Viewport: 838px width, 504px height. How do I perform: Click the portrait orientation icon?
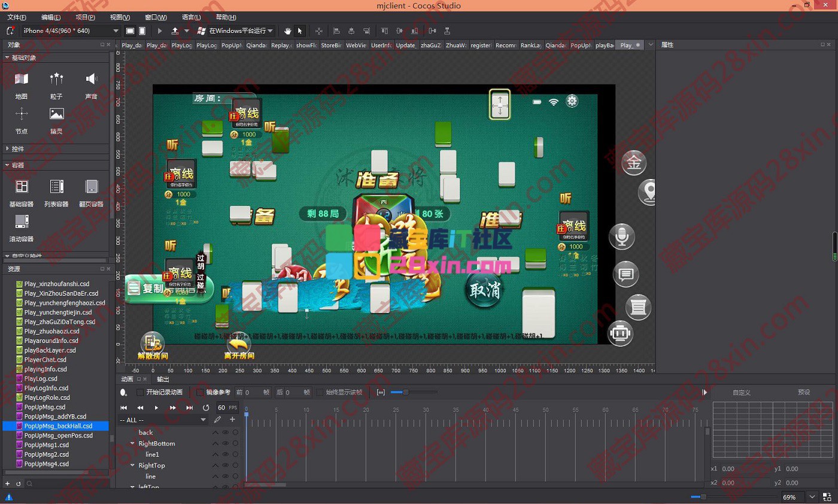pos(142,31)
